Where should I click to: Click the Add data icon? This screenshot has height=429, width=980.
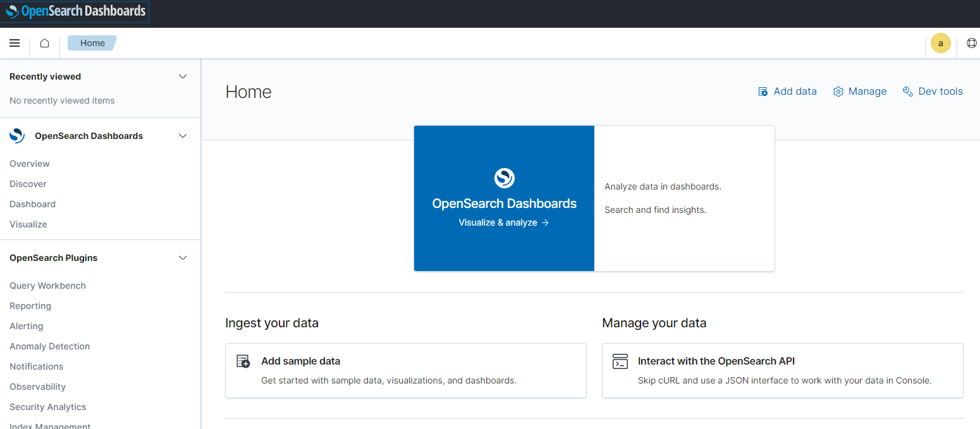[x=763, y=92]
